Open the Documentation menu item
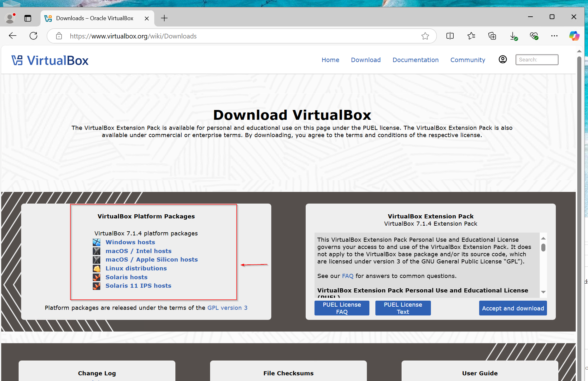Image resolution: width=588 pixels, height=381 pixels. pos(415,60)
